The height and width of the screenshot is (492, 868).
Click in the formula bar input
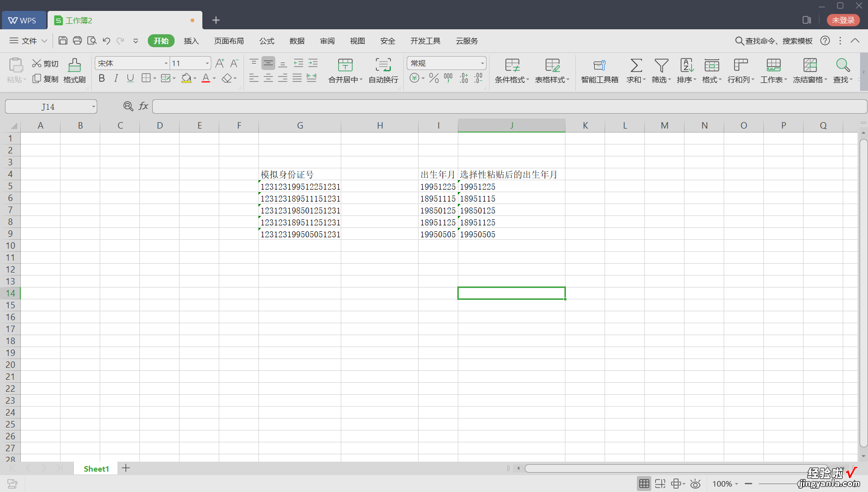[x=509, y=106]
